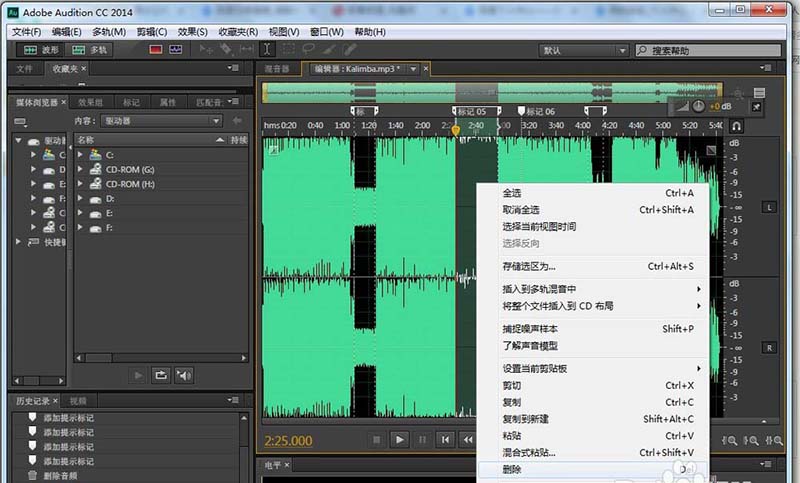Toggle the headphones icon beside the ruler
The image size is (800, 483).
(x=736, y=125)
